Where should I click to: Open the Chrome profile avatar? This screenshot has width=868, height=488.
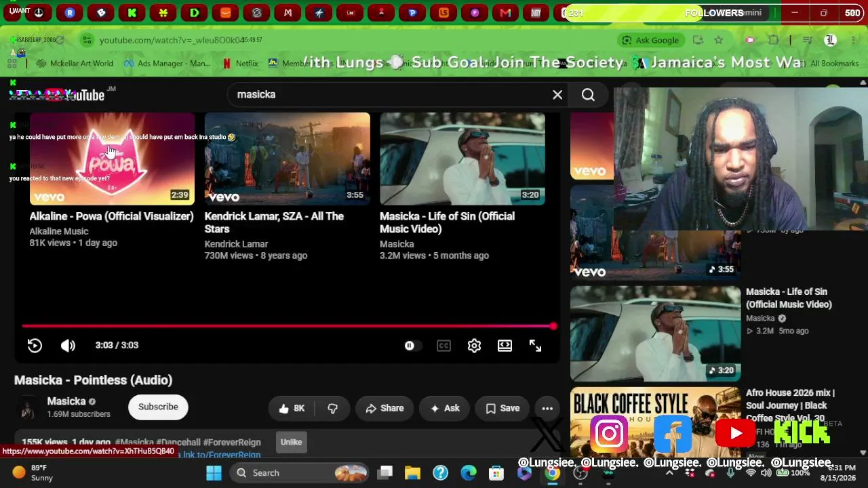click(830, 40)
